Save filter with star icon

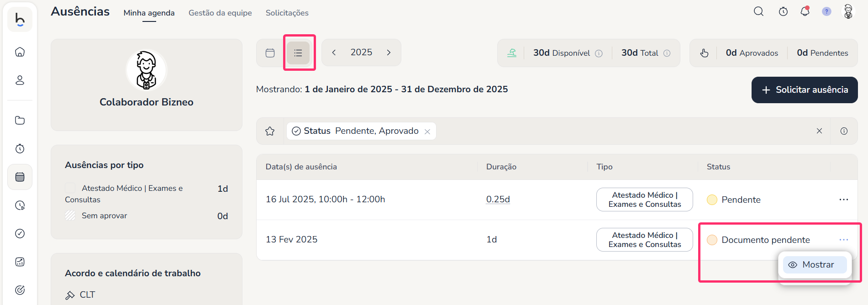click(270, 131)
